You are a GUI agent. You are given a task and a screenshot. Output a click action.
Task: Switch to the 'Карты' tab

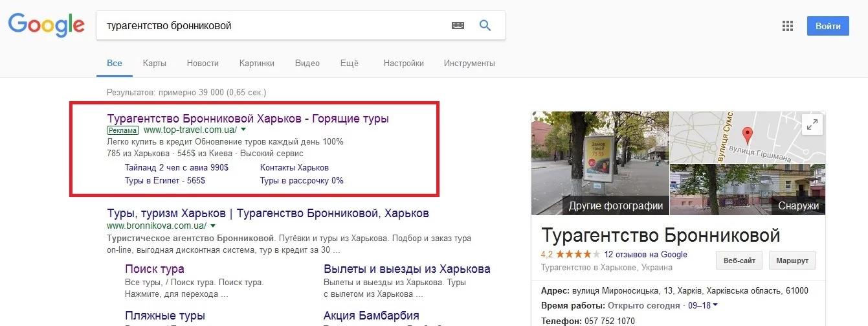[x=155, y=63]
